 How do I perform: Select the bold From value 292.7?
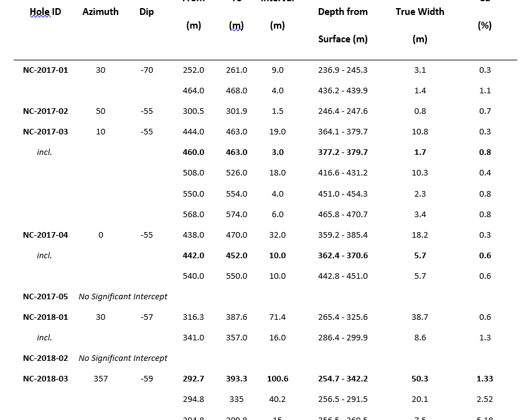tap(194, 379)
